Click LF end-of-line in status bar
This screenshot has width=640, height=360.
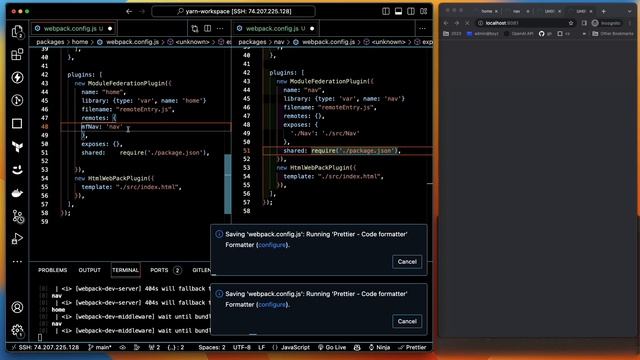[262, 347]
